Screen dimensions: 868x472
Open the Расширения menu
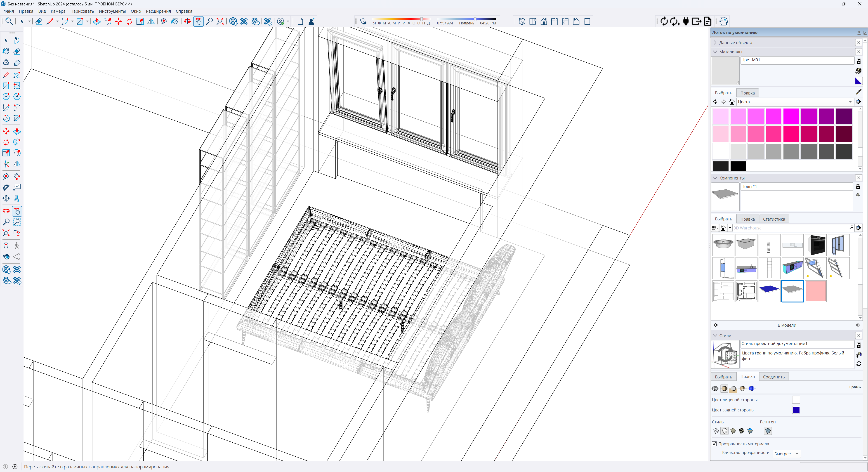[158, 11]
